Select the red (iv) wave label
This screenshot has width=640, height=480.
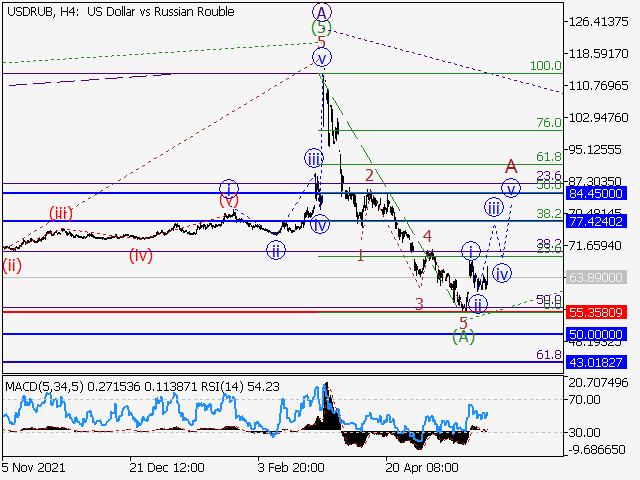(141, 256)
